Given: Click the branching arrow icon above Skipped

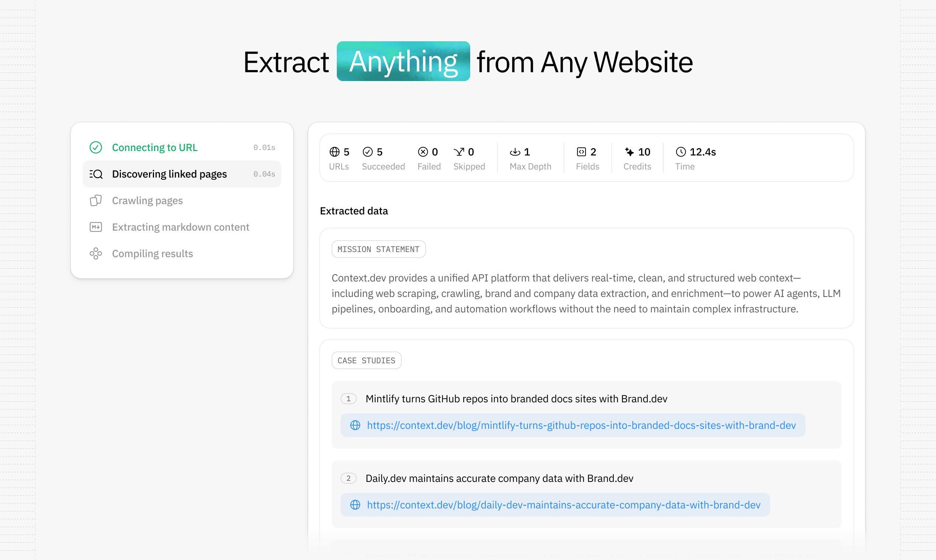Looking at the screenshot, I should [459, 152].
